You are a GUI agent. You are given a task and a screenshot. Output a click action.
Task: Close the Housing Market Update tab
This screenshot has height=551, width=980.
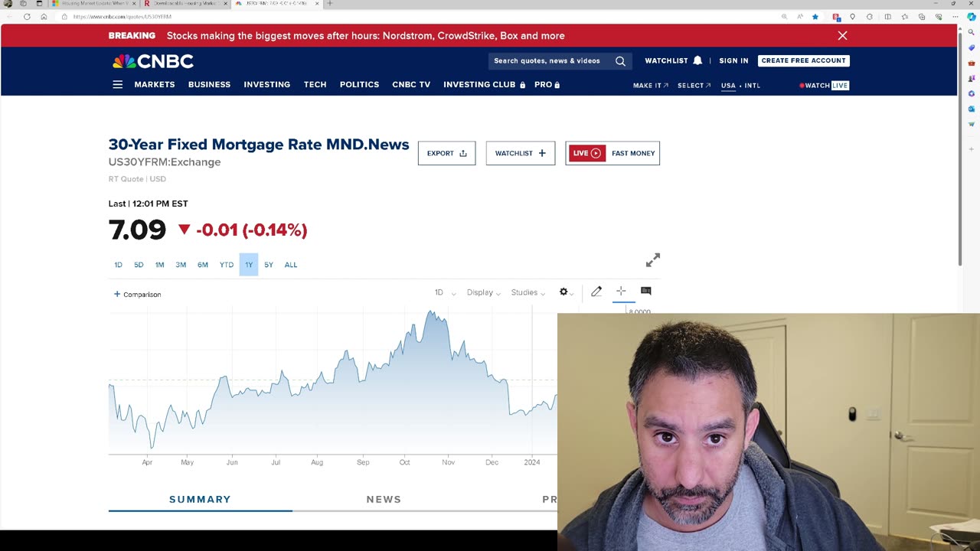coord(133,3)
